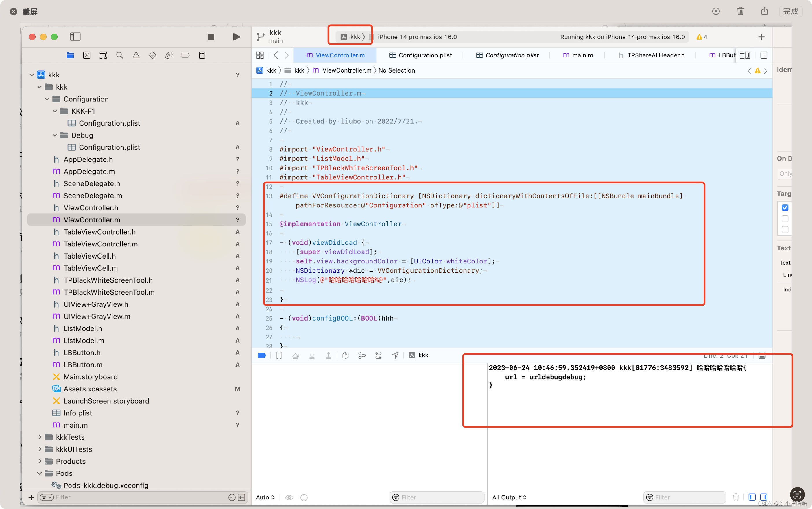This screenshot has height=509, width=812.
Task: Select the add new file icon
Action: [32, 497]
